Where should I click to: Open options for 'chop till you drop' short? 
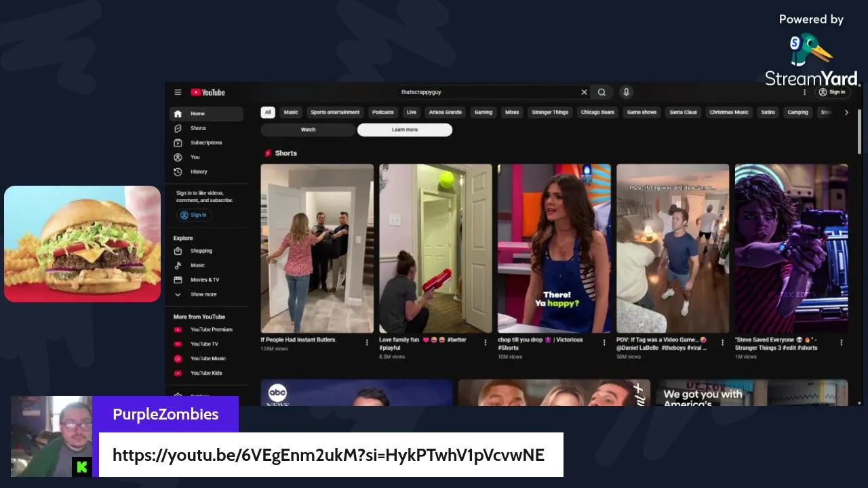click(604, 342)
